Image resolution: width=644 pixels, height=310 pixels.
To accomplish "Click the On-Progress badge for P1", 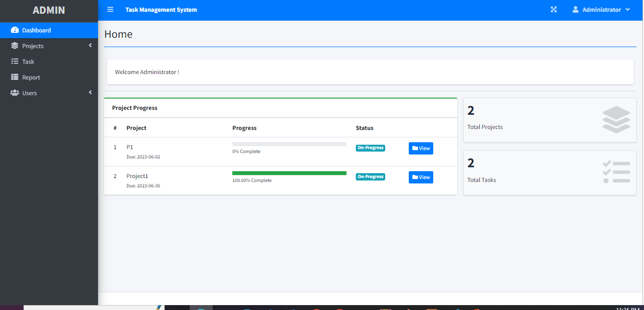I will click(x=370, y=148).
